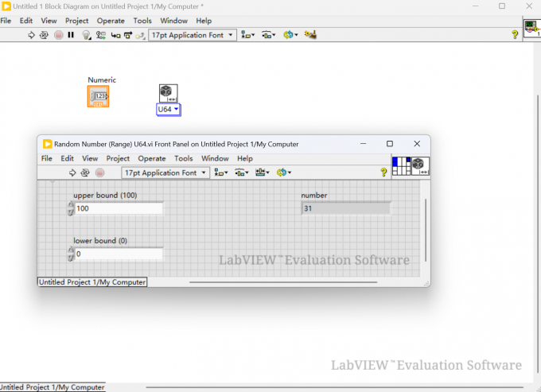Click block diagram Context Help question mark
Image resolution: width=541 pixels, height=392 pixels.
pyautogui.click(x=515, y=34)
